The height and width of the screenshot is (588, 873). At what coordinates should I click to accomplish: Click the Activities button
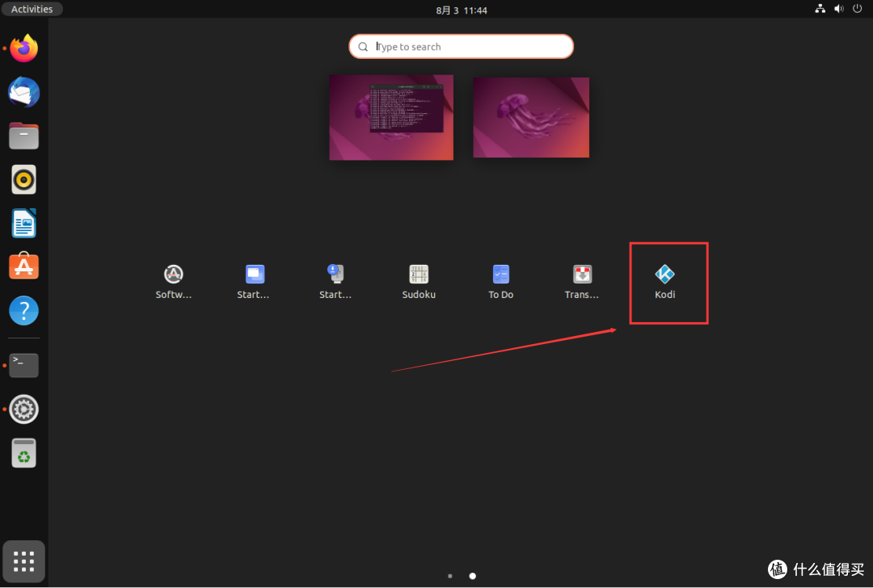[32, 9]
